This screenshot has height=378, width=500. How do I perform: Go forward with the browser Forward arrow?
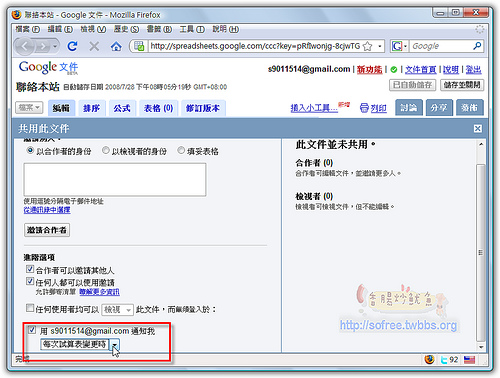tap(42, 46)
